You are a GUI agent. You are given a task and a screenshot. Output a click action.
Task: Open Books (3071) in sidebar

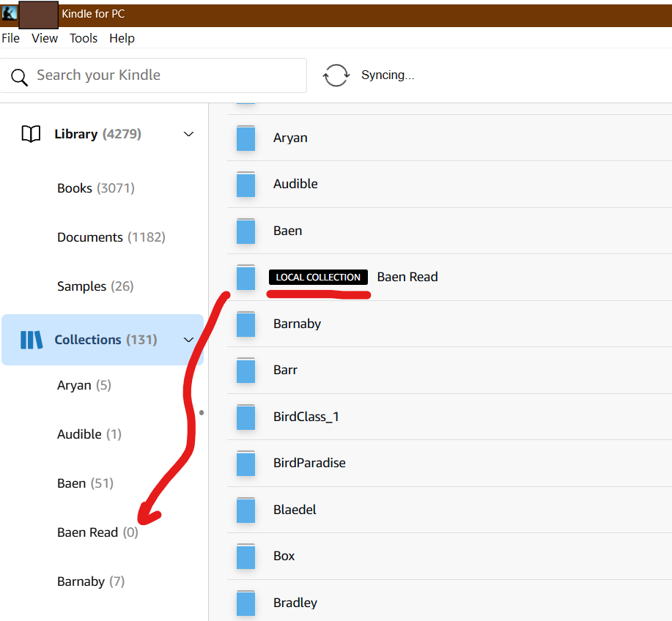click(x=96, y=188)
